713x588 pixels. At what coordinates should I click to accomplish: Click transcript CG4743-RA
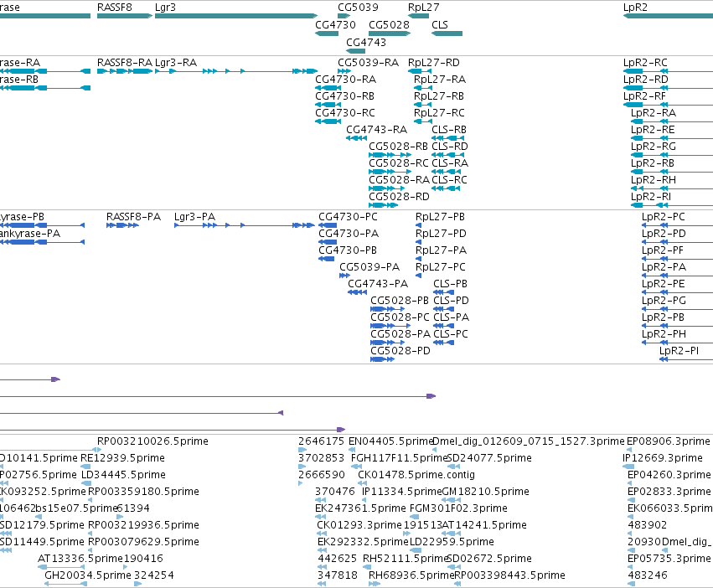pyautogui.click(x=376, y=130)
